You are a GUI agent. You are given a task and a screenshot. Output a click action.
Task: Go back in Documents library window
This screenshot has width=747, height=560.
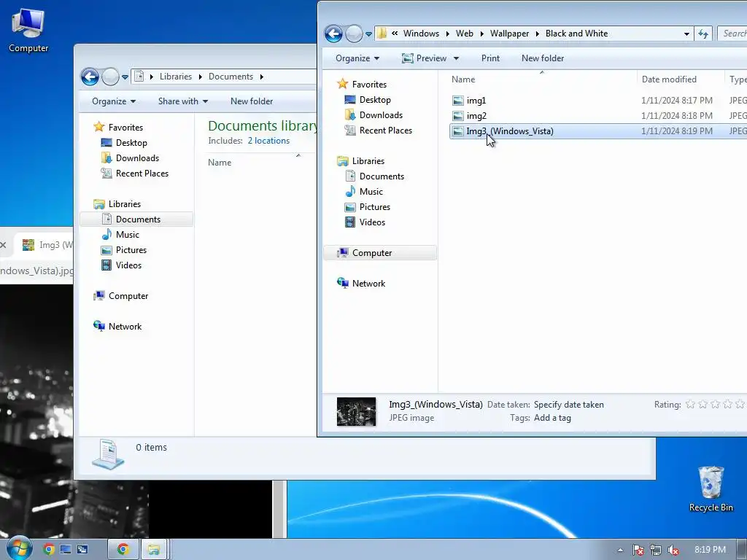(x=90, y=77)
